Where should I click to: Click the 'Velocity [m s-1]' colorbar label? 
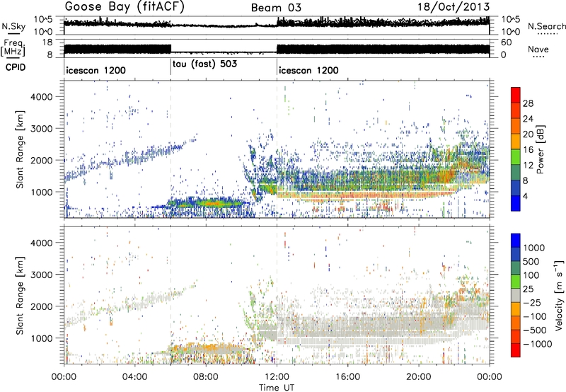(559, 295)
